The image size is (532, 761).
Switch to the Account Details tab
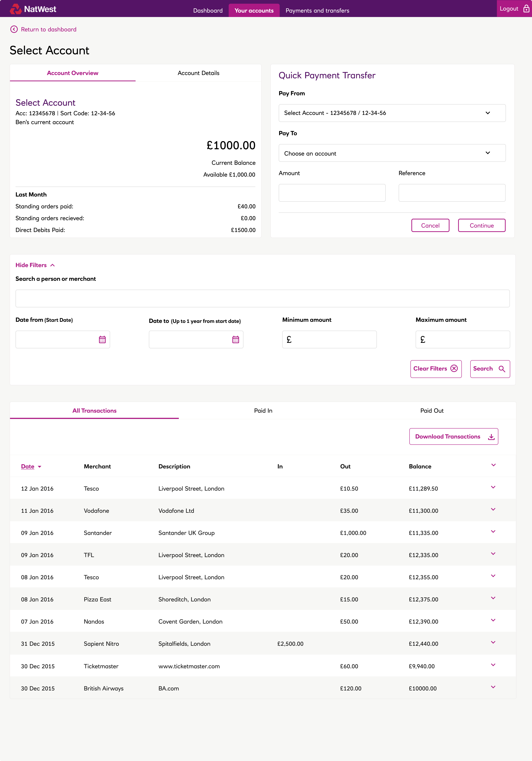198,73
